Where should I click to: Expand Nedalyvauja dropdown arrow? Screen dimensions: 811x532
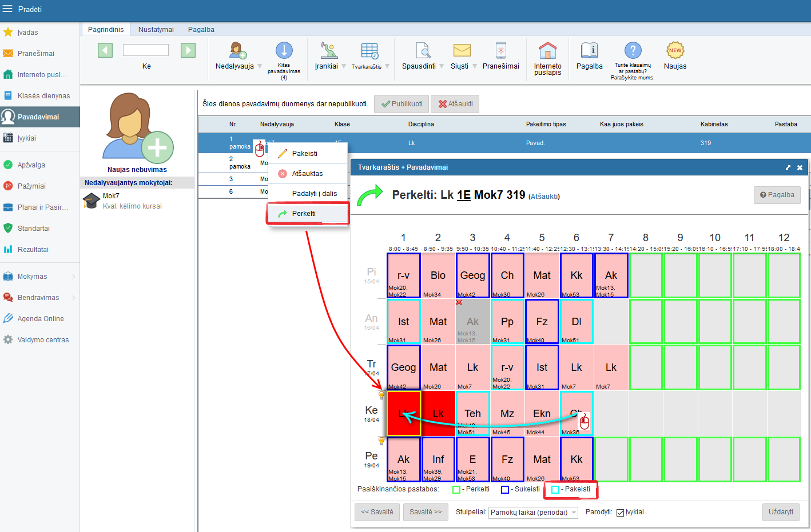click(x=260, y=66)
